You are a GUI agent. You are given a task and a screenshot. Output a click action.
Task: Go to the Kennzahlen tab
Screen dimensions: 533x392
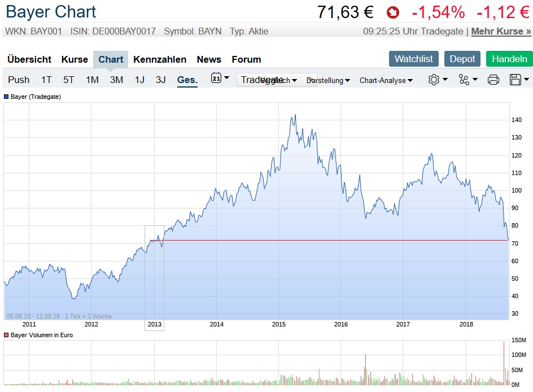tap(160, 59)
